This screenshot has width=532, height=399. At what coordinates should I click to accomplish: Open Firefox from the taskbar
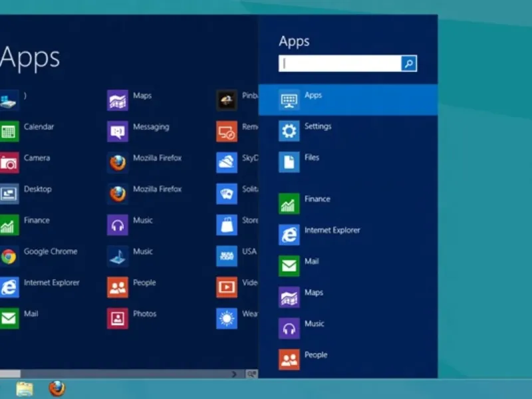(57, 389)
